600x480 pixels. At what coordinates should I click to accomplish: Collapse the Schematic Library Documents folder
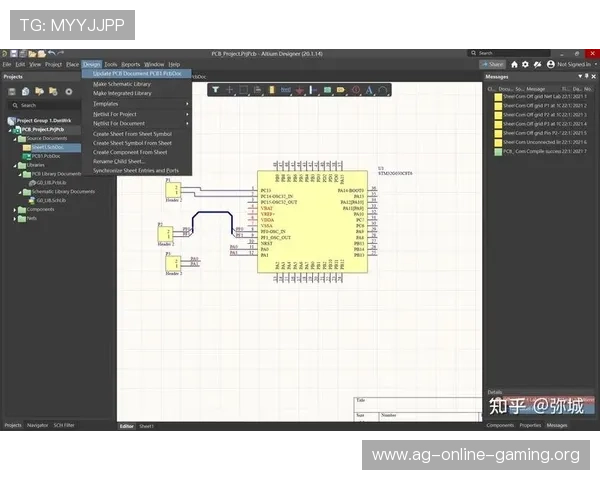[20, 192]
